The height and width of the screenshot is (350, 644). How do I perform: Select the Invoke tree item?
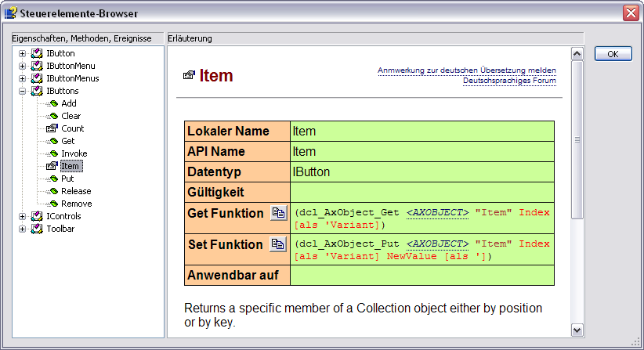[x=74, y=153]
